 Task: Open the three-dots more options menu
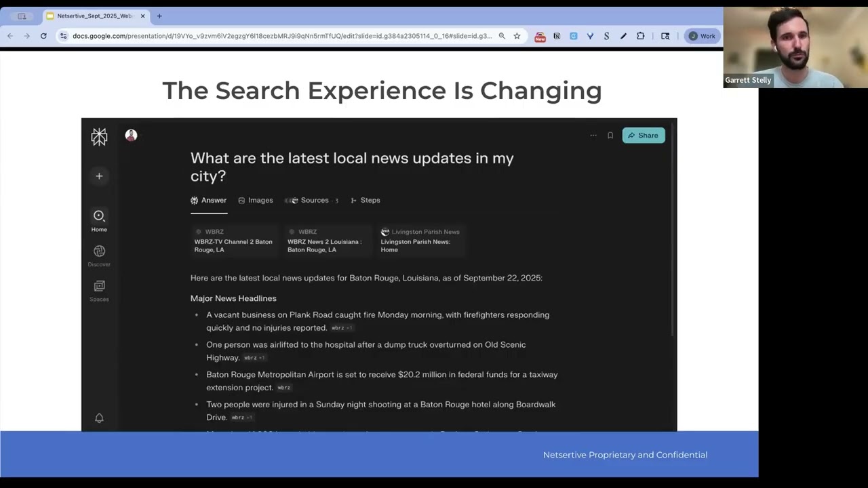coord(593,136)
